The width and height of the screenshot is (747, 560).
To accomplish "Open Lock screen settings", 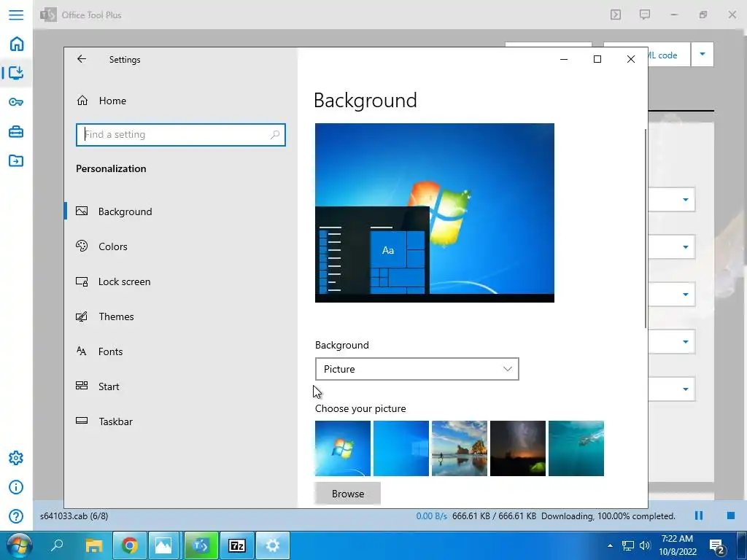I will (181, 281).
